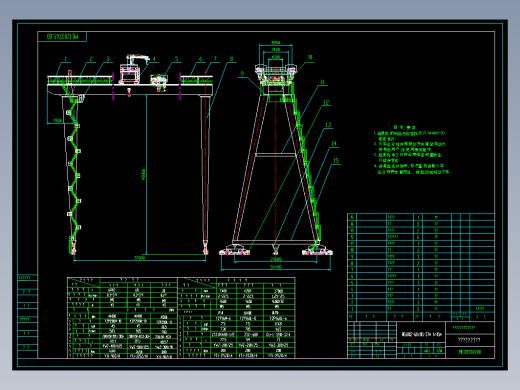The width and height of the screenshot is (520, 390).
Task: Select the horizontal cross-brace of the A-frame
Action: tap(275, 154)
